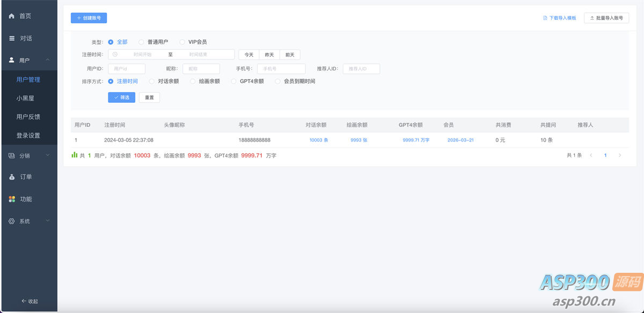Select the 对话 conversation icon in sidebar
Image resolution: width=644 pixels, height=313 pixels.
[12, 38]
